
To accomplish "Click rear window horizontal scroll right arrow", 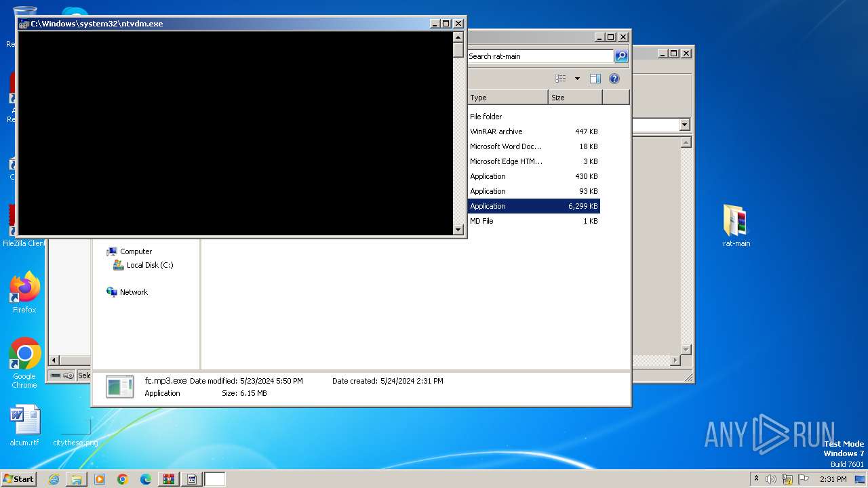I will [x=675, y=361].
